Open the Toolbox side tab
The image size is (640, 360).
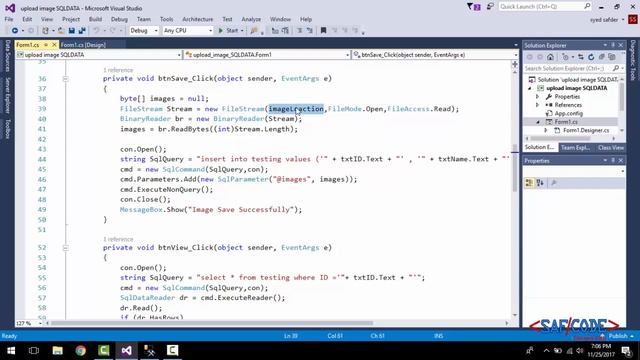pos(7,129)
